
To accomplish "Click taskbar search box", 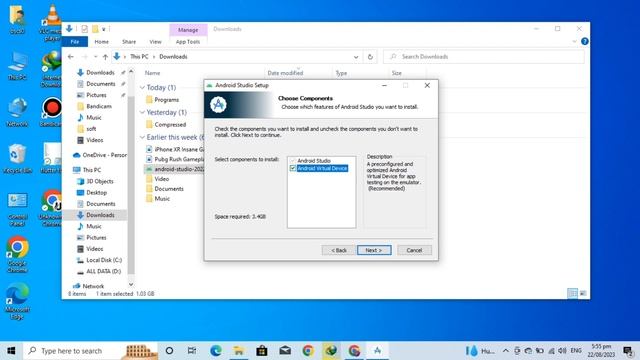I will click(x=91, y=351).
